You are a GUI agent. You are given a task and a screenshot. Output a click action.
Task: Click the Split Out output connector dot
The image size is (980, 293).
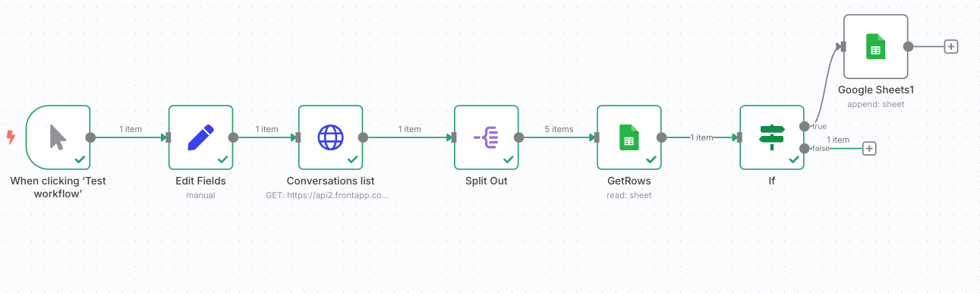click(x=518, y=137)
